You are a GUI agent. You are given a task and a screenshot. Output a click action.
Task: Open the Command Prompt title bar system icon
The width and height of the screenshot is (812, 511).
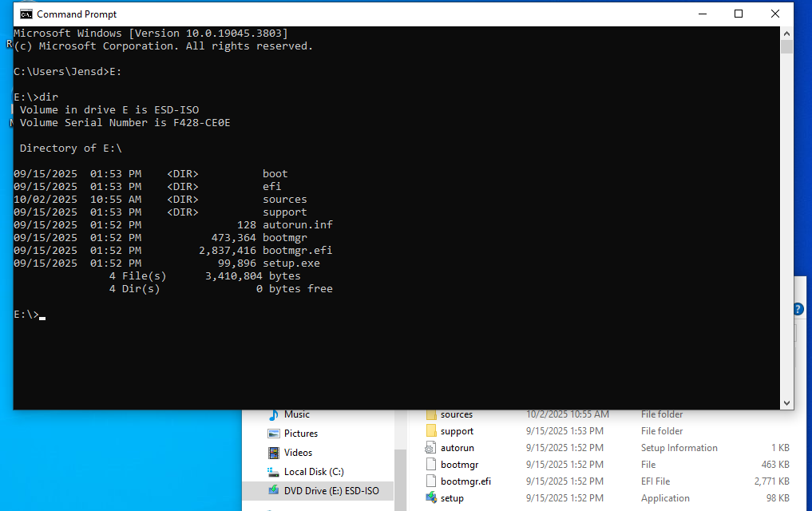click(x=26, y=14)
